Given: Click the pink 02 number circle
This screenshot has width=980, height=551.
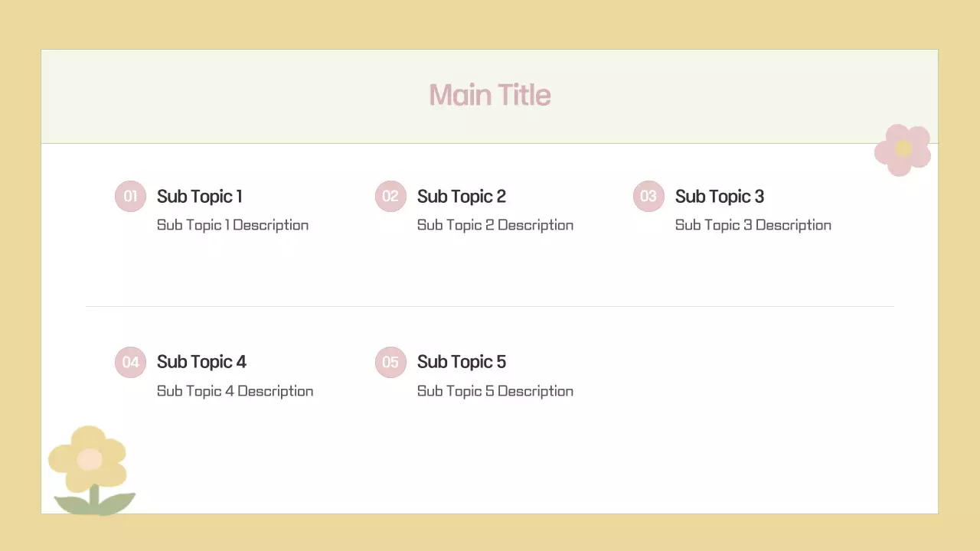Looking at the screenshot, I should click(390, 196).
